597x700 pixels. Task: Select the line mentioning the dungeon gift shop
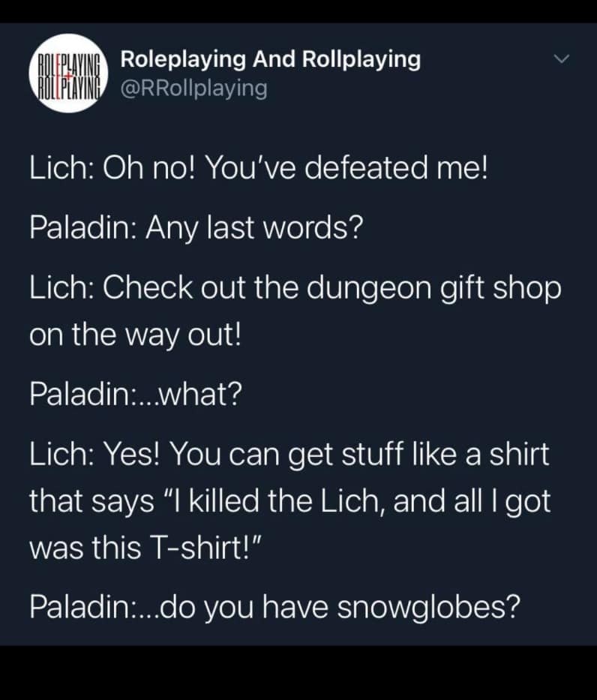(x=295, y=288)
